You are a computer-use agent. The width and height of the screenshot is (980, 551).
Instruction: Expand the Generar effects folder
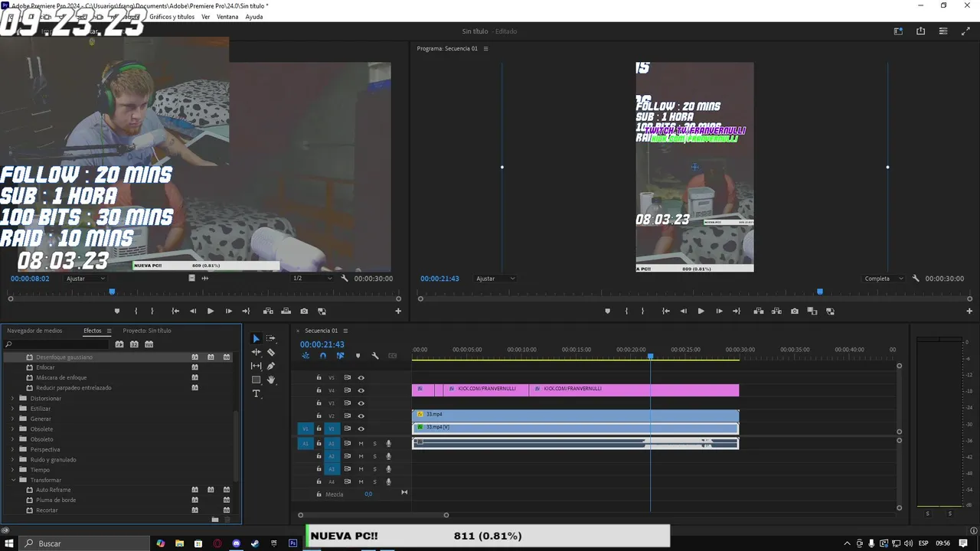[12, 419]
